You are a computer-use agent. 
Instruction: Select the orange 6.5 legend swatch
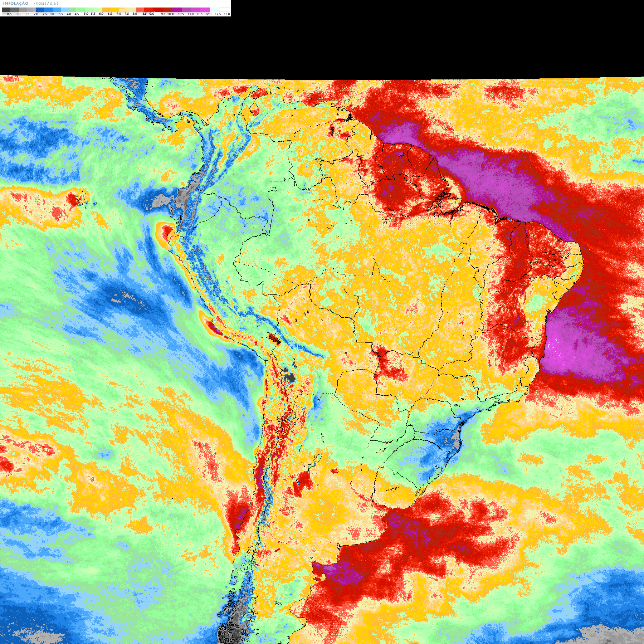tap(107, 10)
